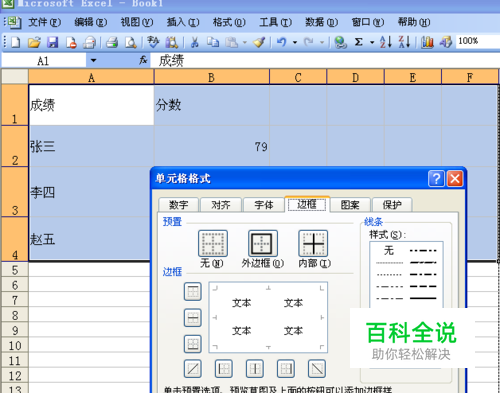Viewport: 500px width, 393px height.
Task: Open the 插入 (Insert) menu
Action: 183,22
